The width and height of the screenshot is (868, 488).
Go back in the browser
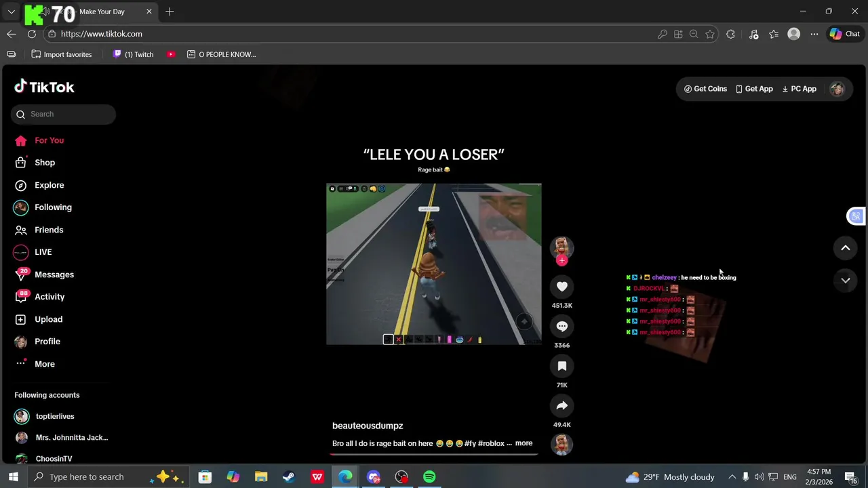[x=12, y=34]
